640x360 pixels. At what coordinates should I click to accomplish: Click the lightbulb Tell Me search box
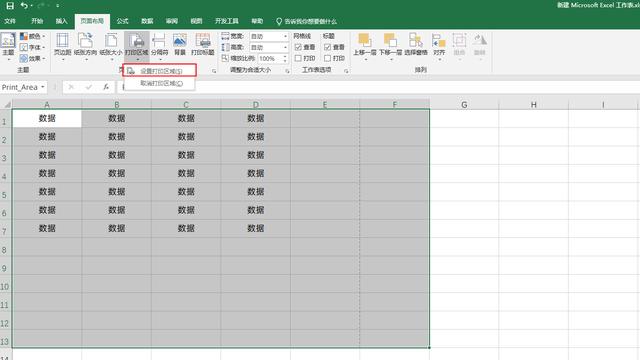(306, 21)
